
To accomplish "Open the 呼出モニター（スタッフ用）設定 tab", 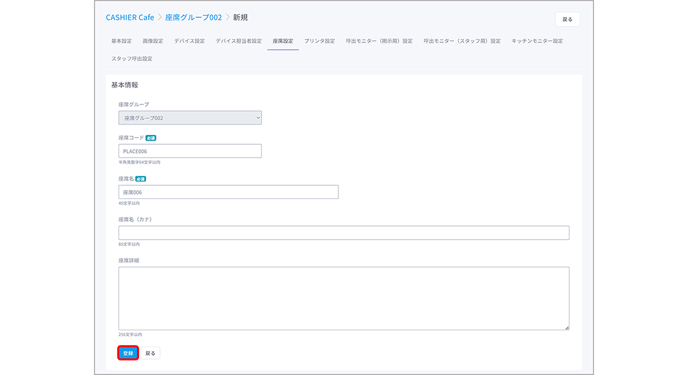I will tap(462, 41).
